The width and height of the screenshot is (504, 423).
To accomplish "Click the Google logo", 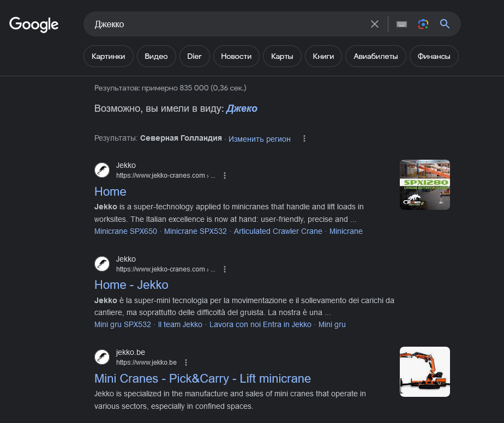I will point(34,25).
